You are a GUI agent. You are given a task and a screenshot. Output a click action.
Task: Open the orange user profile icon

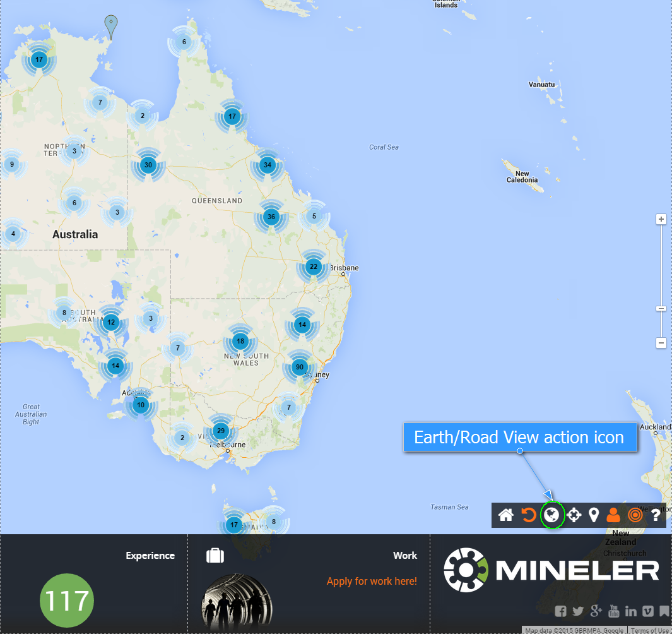(613, 515)
